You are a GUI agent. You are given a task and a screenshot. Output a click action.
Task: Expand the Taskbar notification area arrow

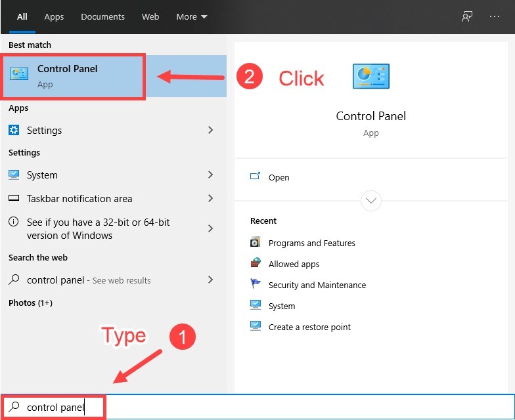pyautogui.click(x=210, y=198)
